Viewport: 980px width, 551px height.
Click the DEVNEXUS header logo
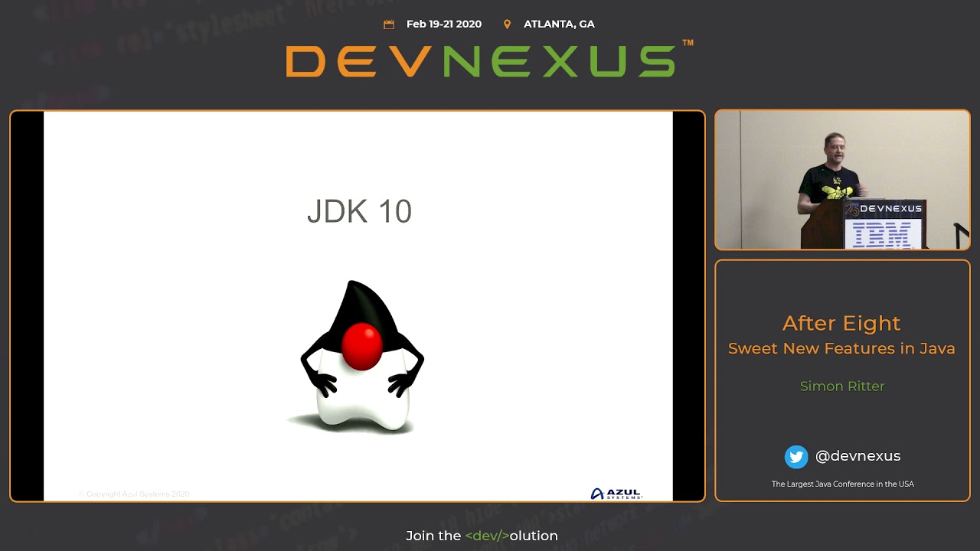pyautogui.click(x=490, y=60)
